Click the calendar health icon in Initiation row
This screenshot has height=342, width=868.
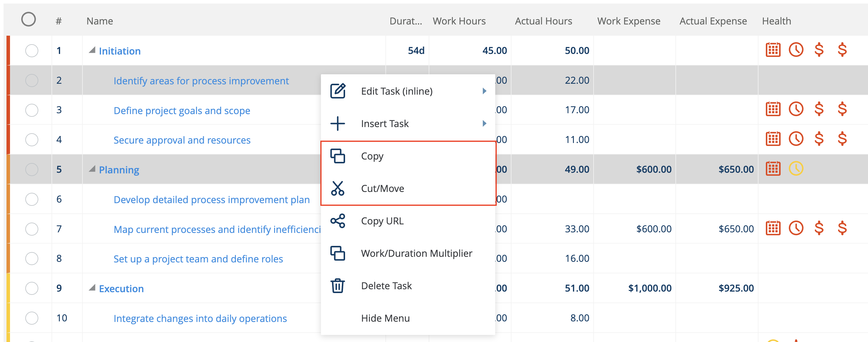[x=773, y=50]
